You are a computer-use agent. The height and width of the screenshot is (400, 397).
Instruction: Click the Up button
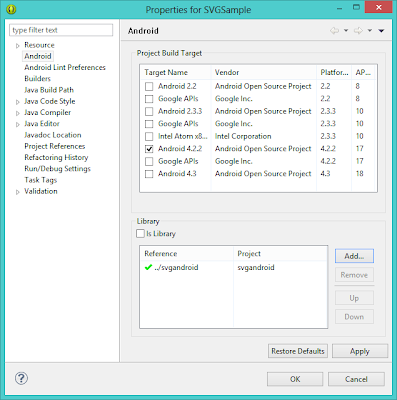pyautogui.click(x=354, y=298)
